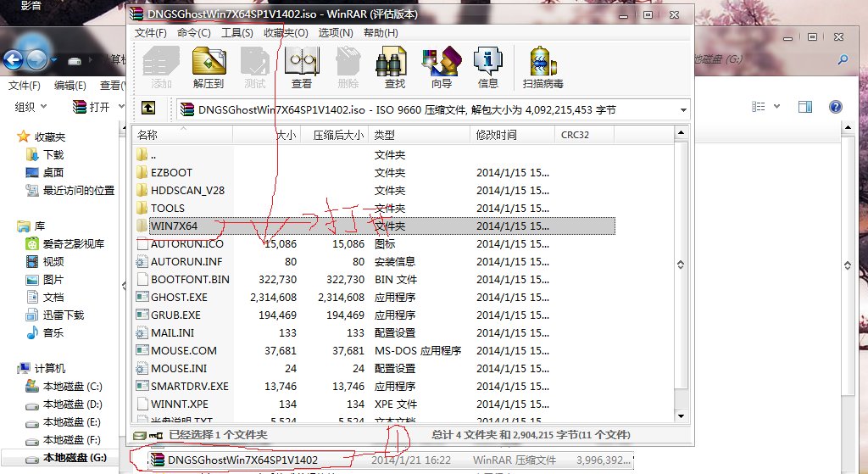
Task: Select the MAIL.INI file row
Action: point(374,332)
